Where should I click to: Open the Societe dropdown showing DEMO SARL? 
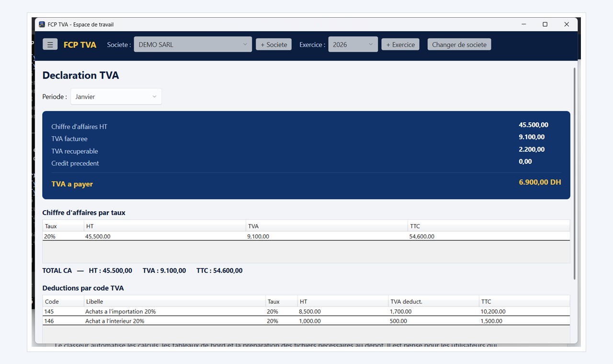click(193, 45)
